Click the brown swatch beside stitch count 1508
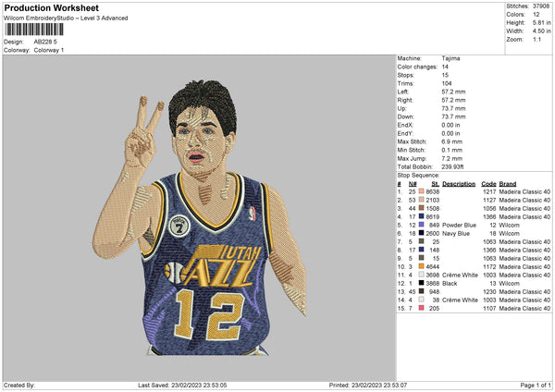This screenshot has height=392, width=555. [x=421, y=208]
